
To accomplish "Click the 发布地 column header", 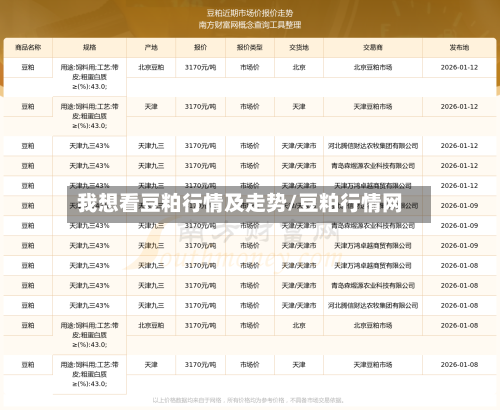I will point(459,48).
